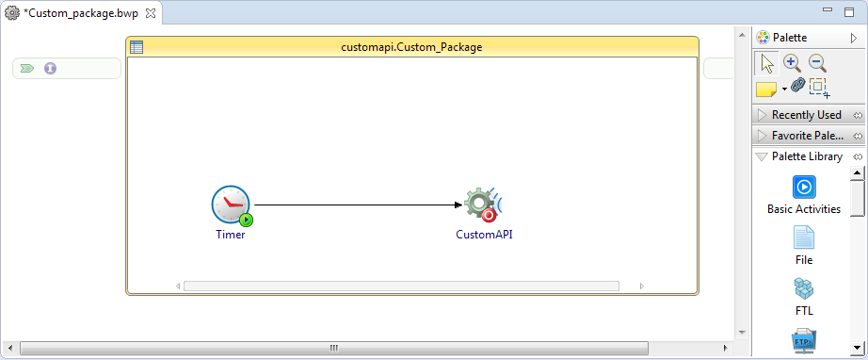
Task: Click the Select arrow tool in Palette
Action: (x=766, y=64)
